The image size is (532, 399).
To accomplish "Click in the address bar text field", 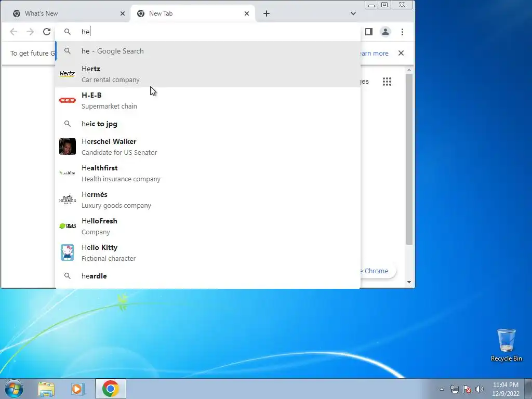I will click(x=217, y=32).
